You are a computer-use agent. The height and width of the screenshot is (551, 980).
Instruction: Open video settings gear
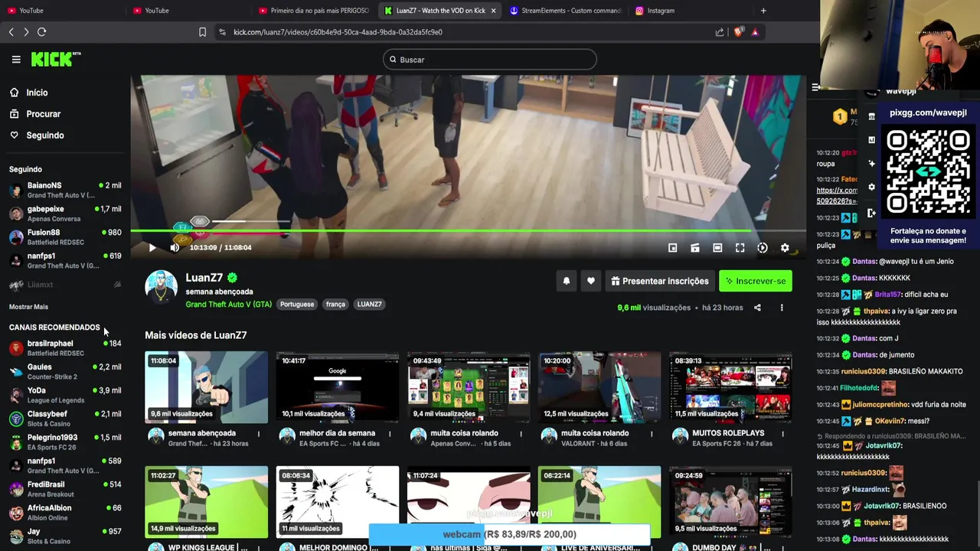(785, 248)
